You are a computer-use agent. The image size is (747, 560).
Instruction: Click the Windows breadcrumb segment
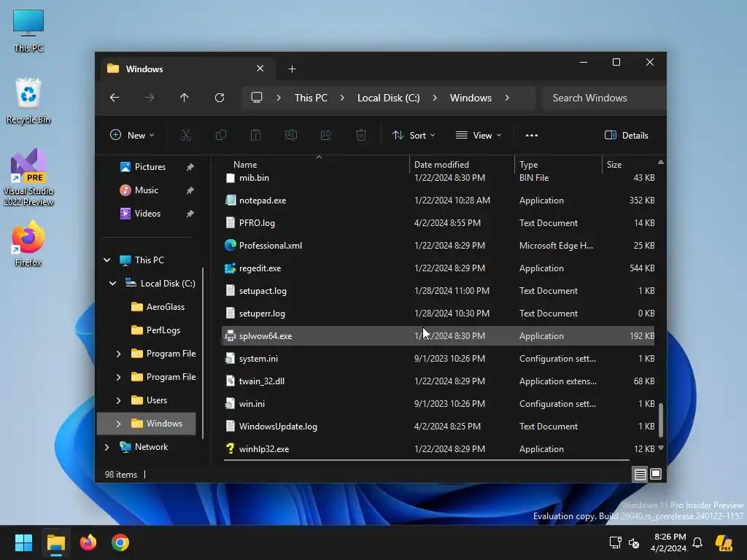(x=471, y=98)
